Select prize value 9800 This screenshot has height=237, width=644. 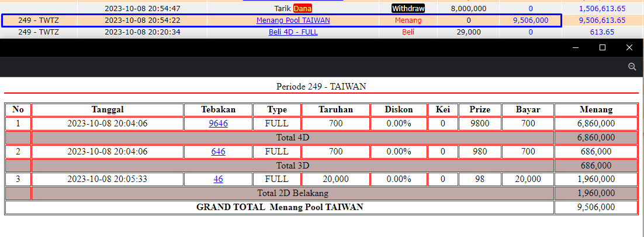(x=480, y=123)
